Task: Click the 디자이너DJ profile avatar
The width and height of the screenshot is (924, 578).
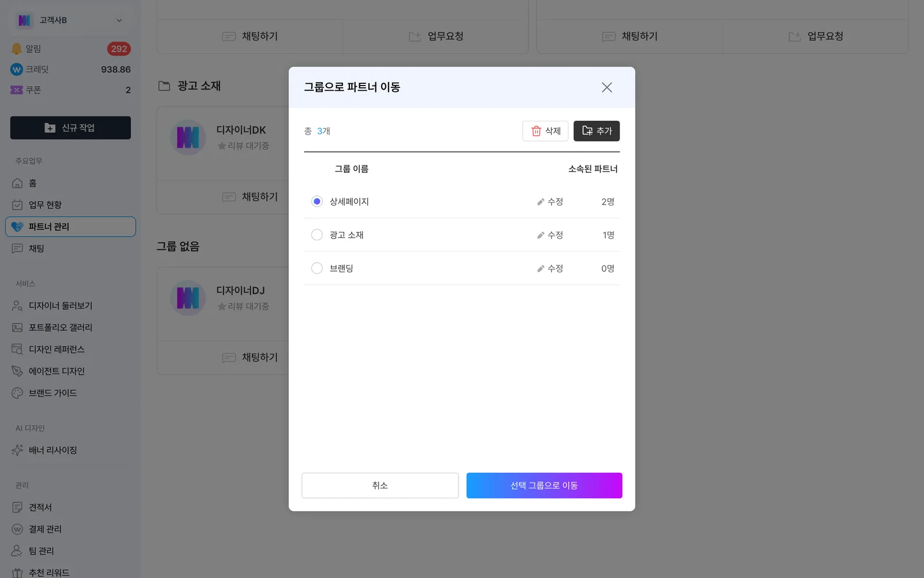Action: pyautogui.click(x=188, y=298)
